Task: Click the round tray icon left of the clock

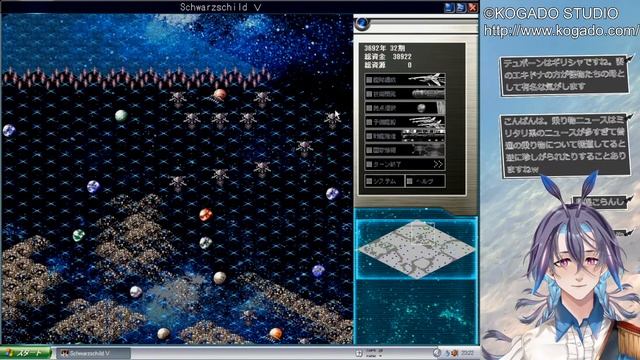Action: (437, 353)
